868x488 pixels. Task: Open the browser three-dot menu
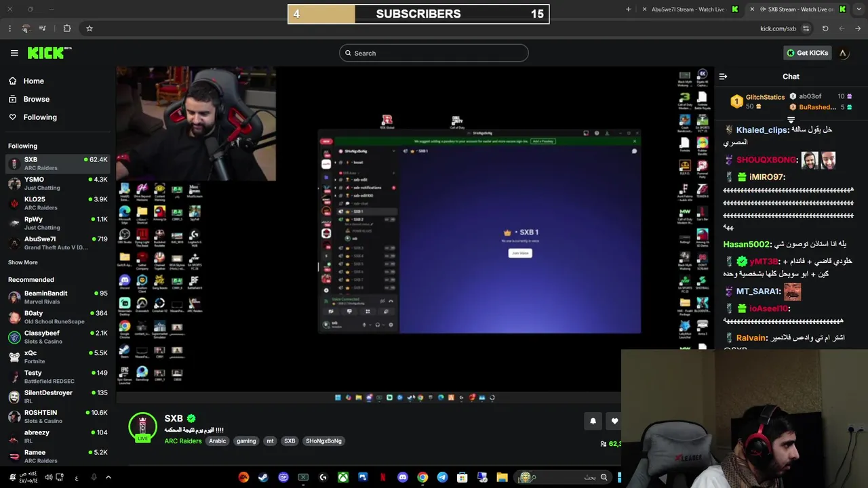[x=9, y=28]
